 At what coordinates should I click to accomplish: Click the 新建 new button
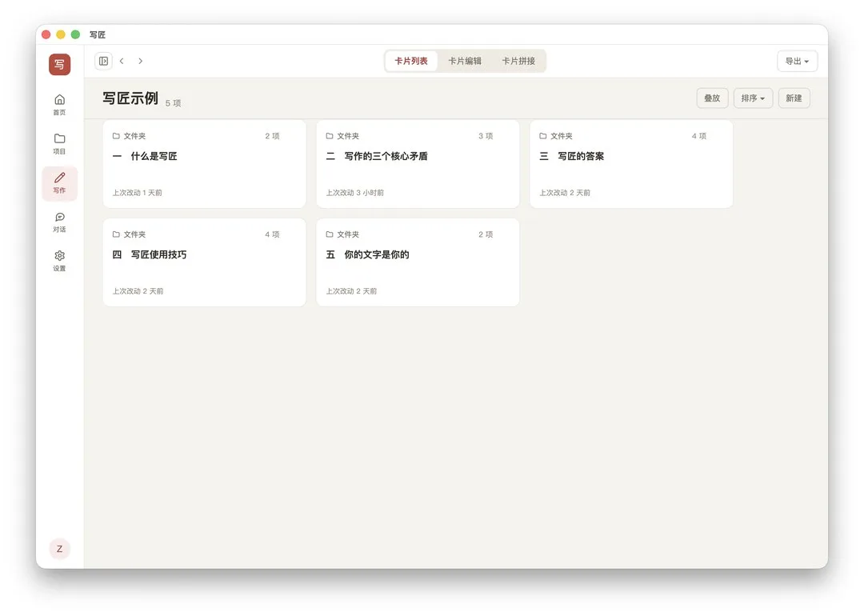(x=794, y=98)
